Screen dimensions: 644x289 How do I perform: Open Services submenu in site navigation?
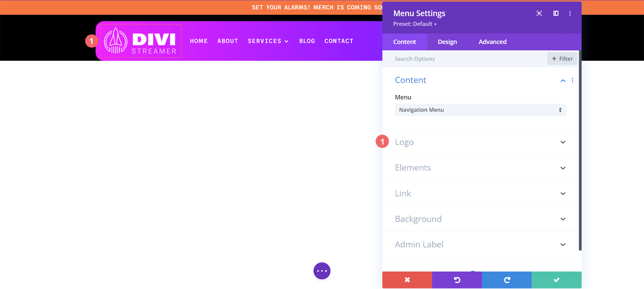point(268,41)
